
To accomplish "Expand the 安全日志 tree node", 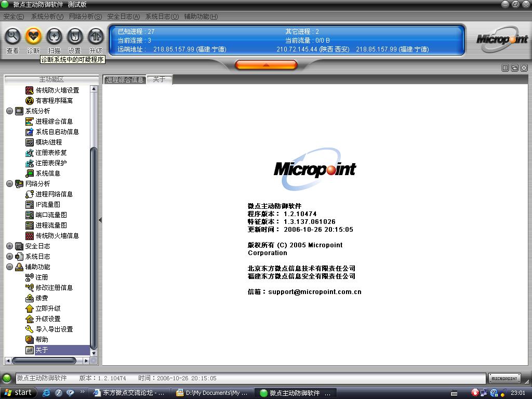I will tap(9, 246).
